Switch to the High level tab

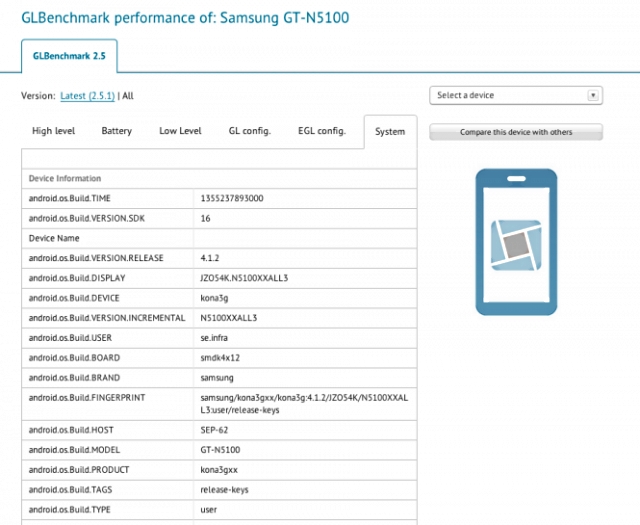(53, 131)
